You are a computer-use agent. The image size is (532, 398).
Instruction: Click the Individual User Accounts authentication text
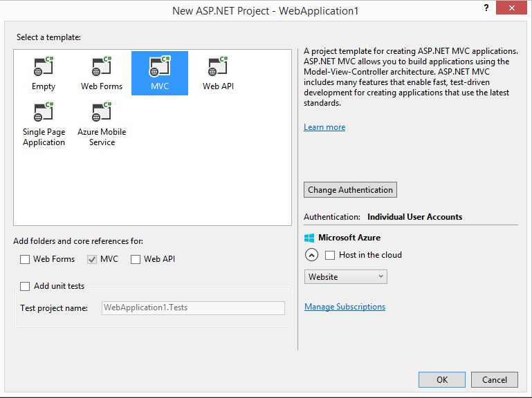[414, 217]
